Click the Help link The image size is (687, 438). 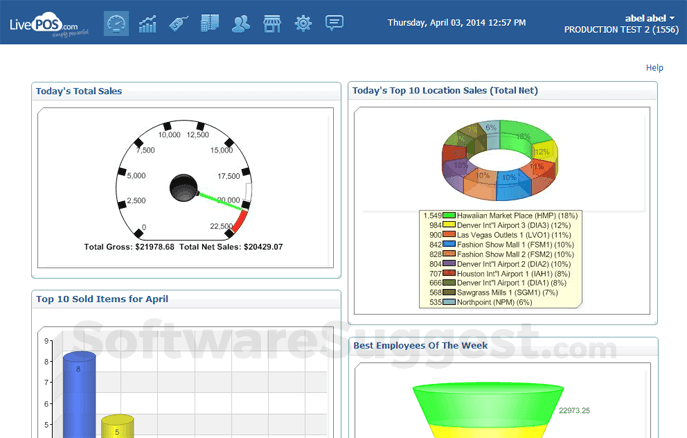(x=654, y=68)
